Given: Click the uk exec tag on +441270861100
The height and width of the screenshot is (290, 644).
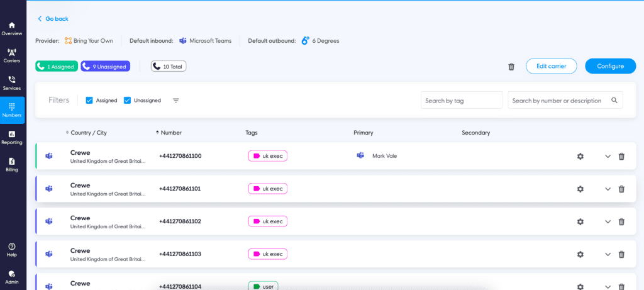Looking at the screenshot, I should (x=268, y=156).
